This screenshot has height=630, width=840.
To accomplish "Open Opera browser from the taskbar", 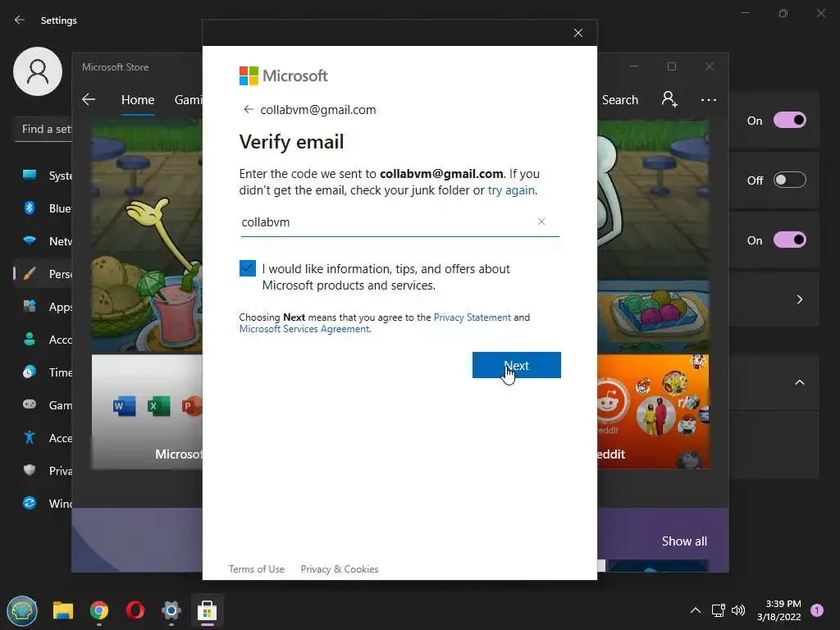I will 135,610.
